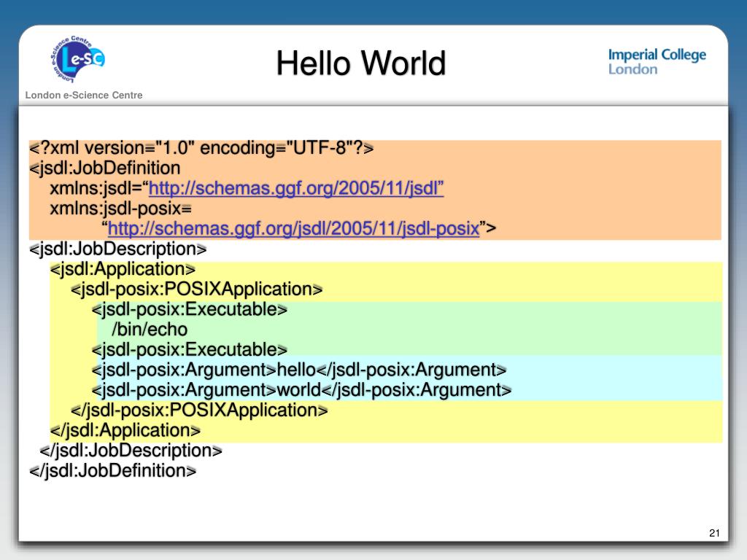Screen dimensions: 747x560
Task: Open the jsdl-posix schema hyperlink
Action: [x=293, y=228]
